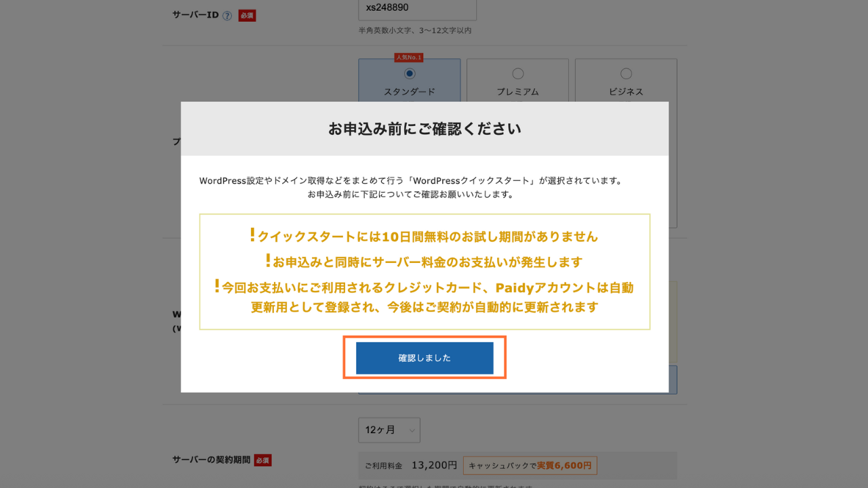Click the お申込み前にご確認ください dialog heading
Viewport: 868px width, 488px height.
[x=425, y=129]
